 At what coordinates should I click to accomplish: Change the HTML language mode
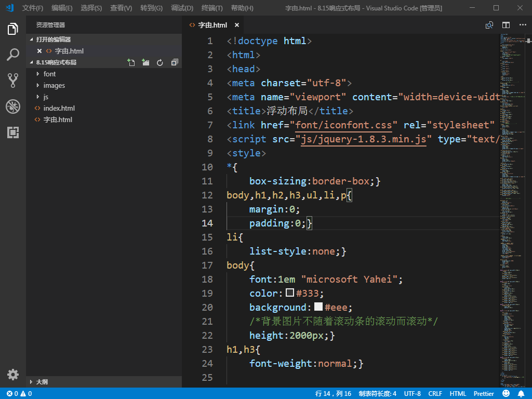pos(458,394)
